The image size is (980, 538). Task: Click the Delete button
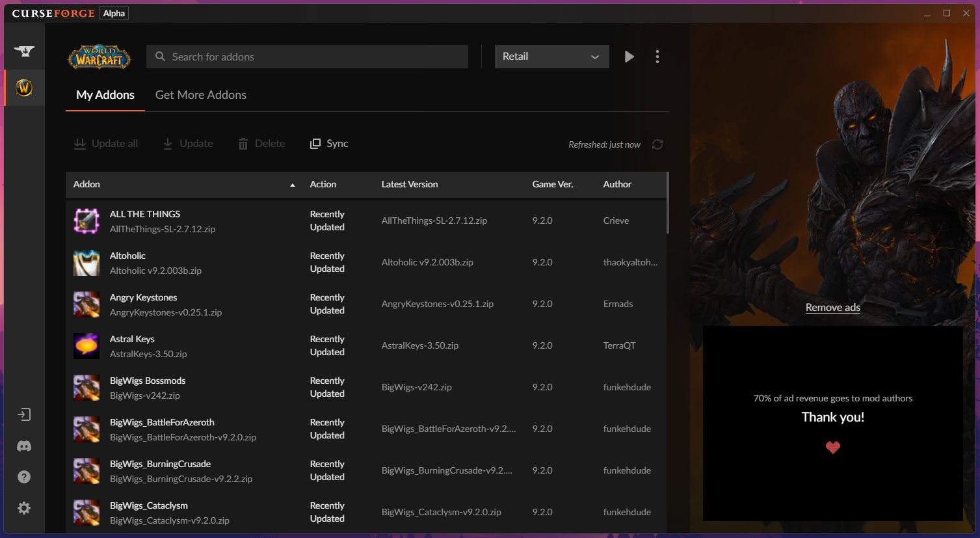(x=261, y=144)
